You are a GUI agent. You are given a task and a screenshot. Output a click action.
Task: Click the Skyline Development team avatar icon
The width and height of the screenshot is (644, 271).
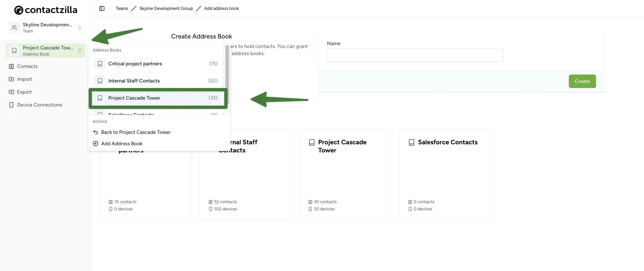pyautogui.click(x=14, y=27)
